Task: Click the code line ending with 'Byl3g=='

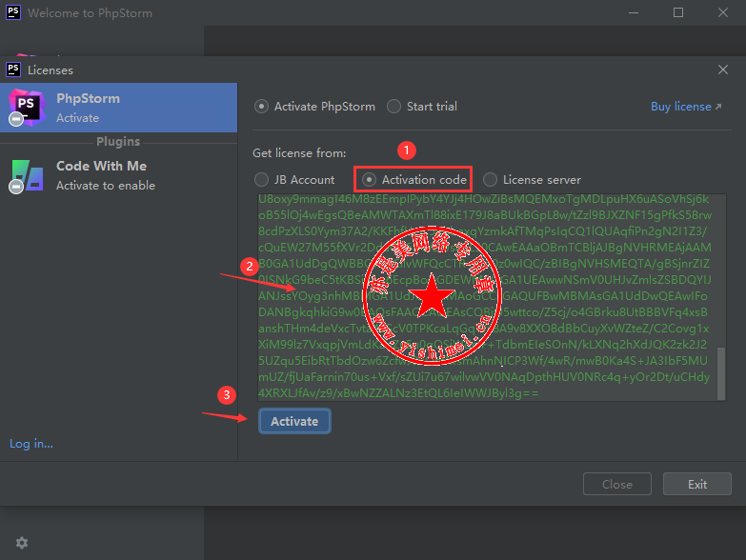Action: tap(398, 393)
